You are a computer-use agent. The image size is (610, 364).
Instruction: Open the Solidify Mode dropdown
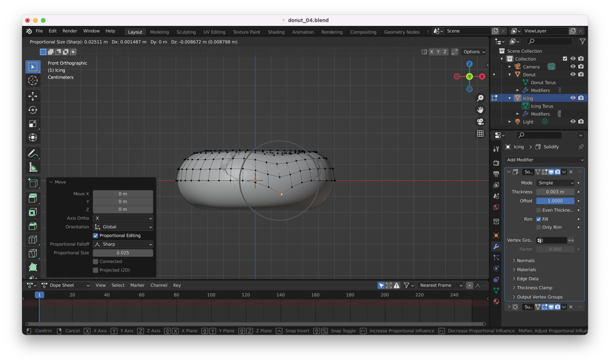coord(555,183)
